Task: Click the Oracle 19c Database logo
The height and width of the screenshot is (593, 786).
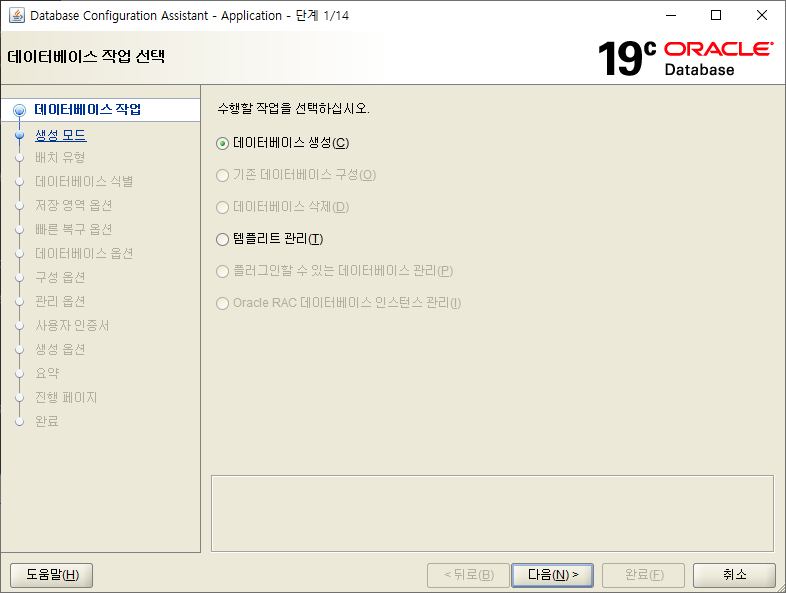Action: 685,59
